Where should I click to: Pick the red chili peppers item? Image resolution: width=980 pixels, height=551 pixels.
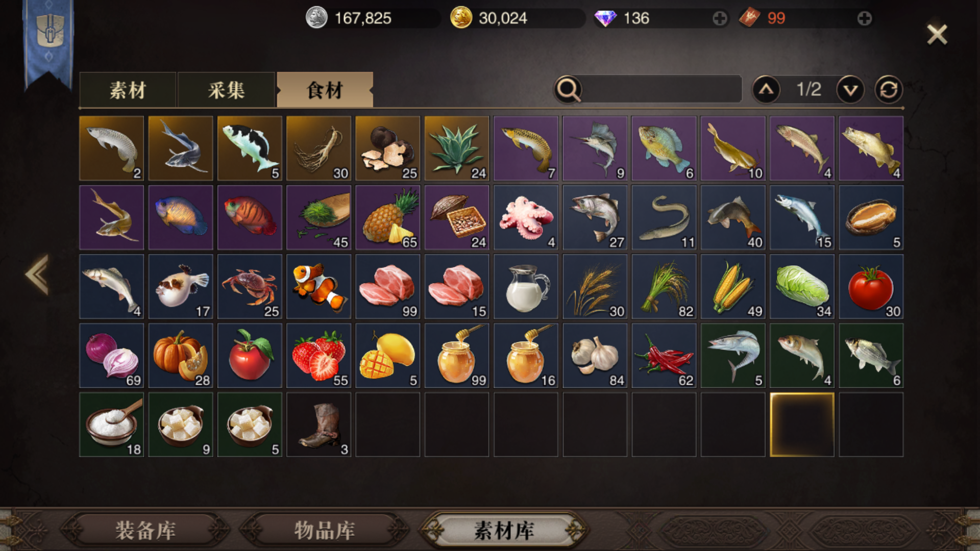coord(664,356)
